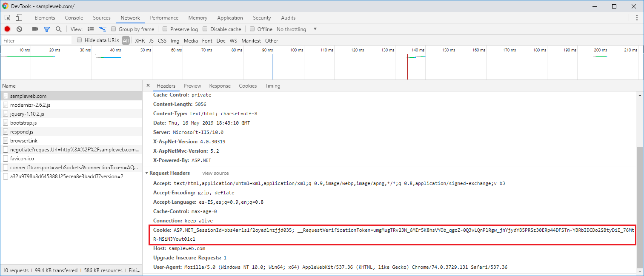Filter requests by XHR
644x276 pixels.
140,41
